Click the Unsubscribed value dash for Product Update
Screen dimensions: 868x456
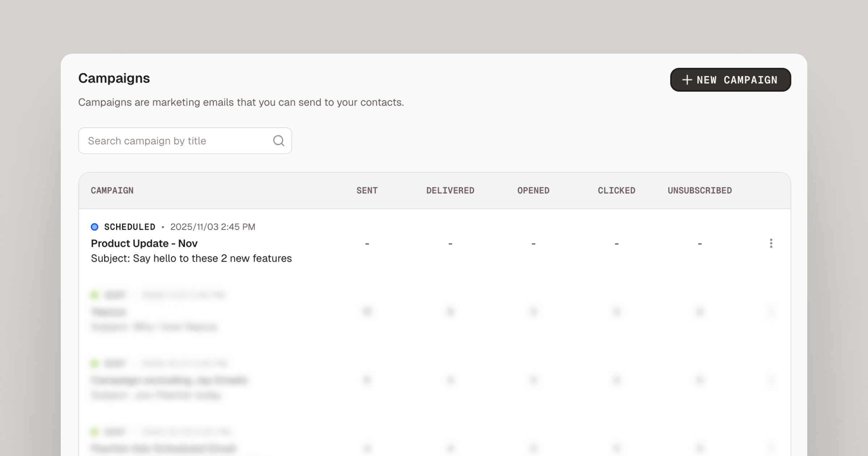(700, 244)
